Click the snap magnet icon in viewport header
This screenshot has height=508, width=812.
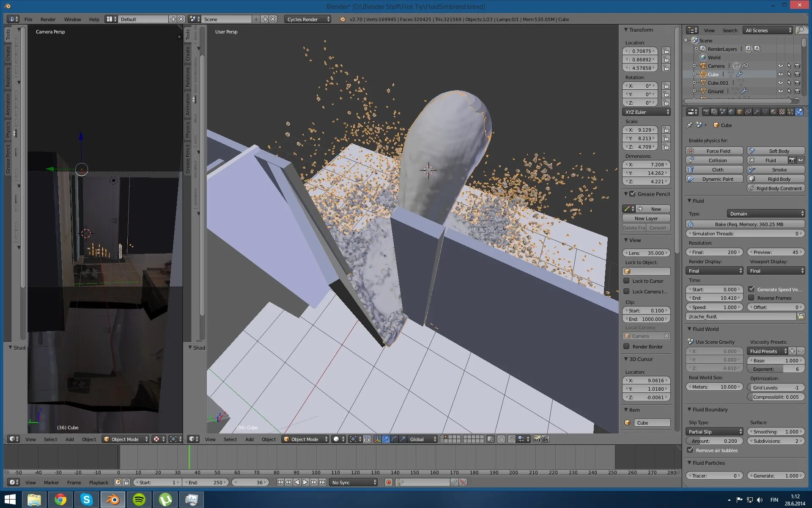(x=511, y=439)
